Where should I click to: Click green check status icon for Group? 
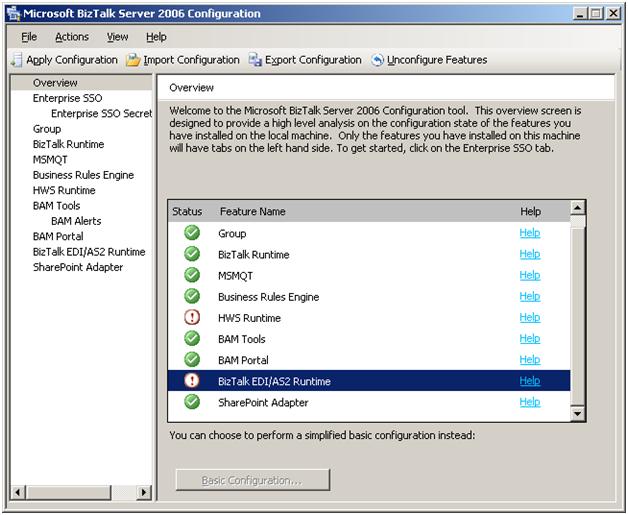pos(192,233)
